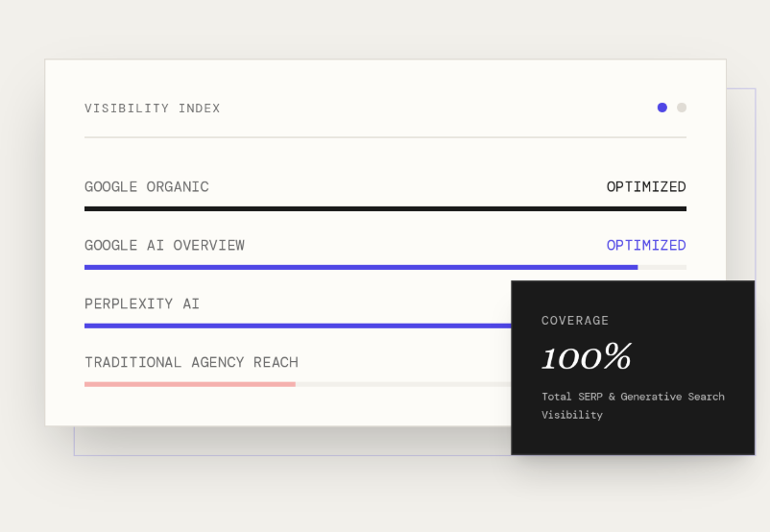Click the Visibility Index heading
Image resolution: width=770 pixels, height=532 pixels.
tap(152, 109)
